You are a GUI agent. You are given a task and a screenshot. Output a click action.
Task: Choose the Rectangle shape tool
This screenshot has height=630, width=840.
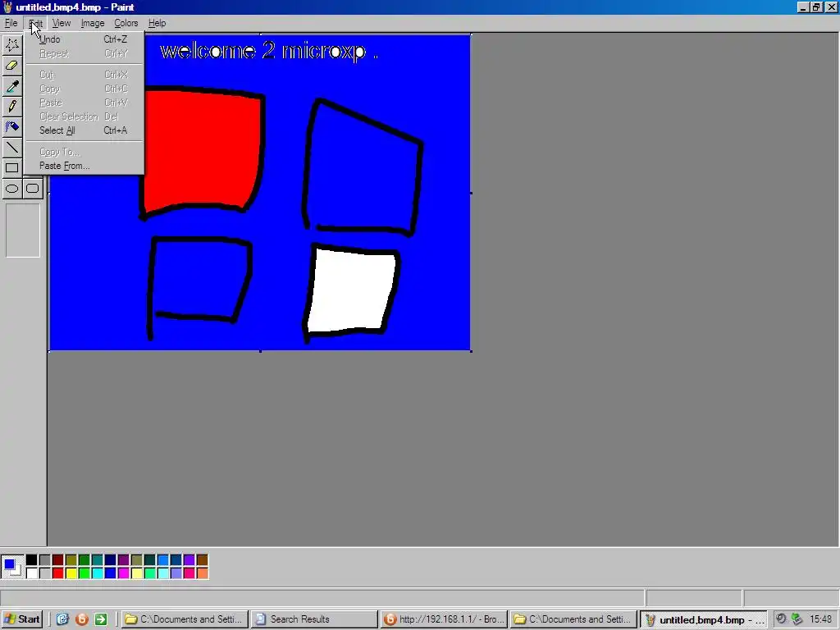click(x=11, y=167)
